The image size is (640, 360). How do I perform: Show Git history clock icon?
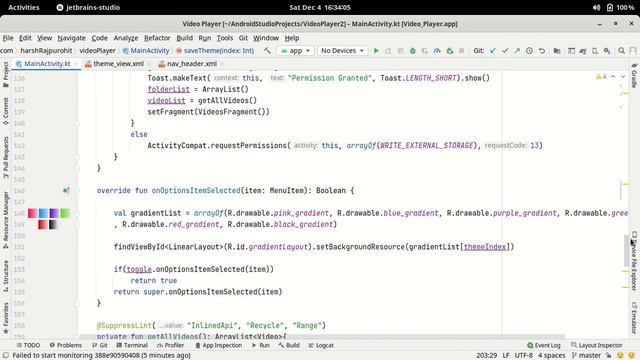529,51
